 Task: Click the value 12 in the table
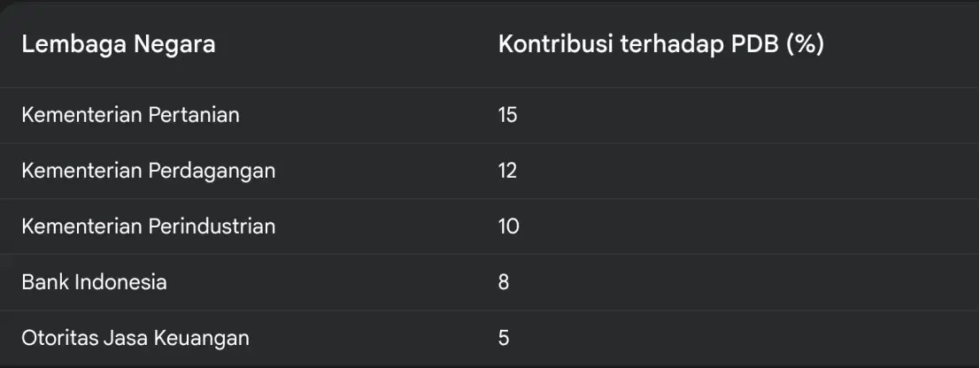(x=507, y=171)
